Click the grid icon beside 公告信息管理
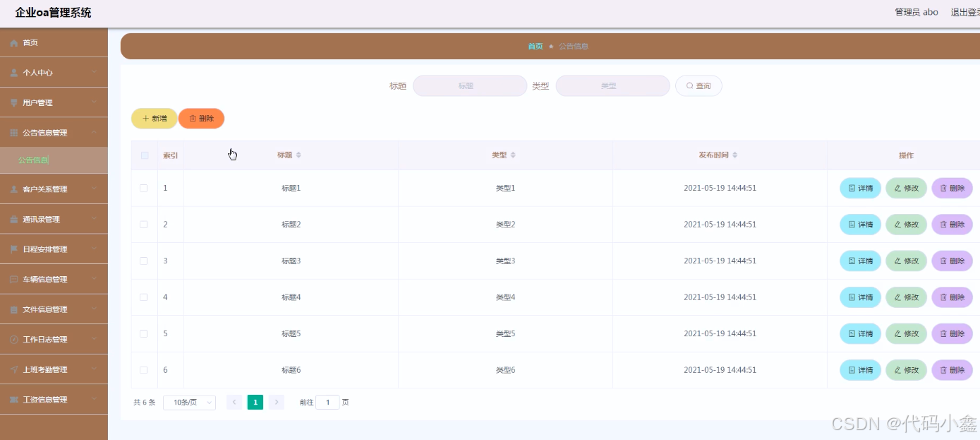980x440 pixels. pos(14,133)
